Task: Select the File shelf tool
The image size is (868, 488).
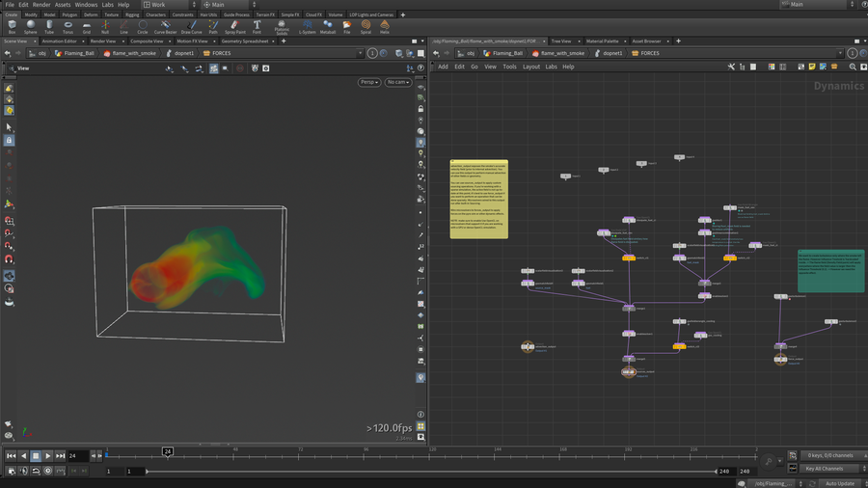Action: click(346, 27)
